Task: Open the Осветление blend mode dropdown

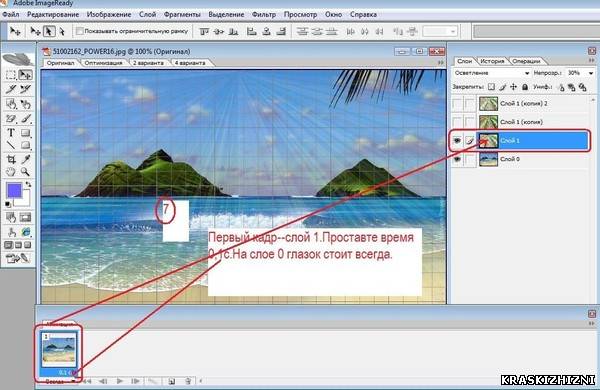Action: pyautogui.click(x=491, y=73)
